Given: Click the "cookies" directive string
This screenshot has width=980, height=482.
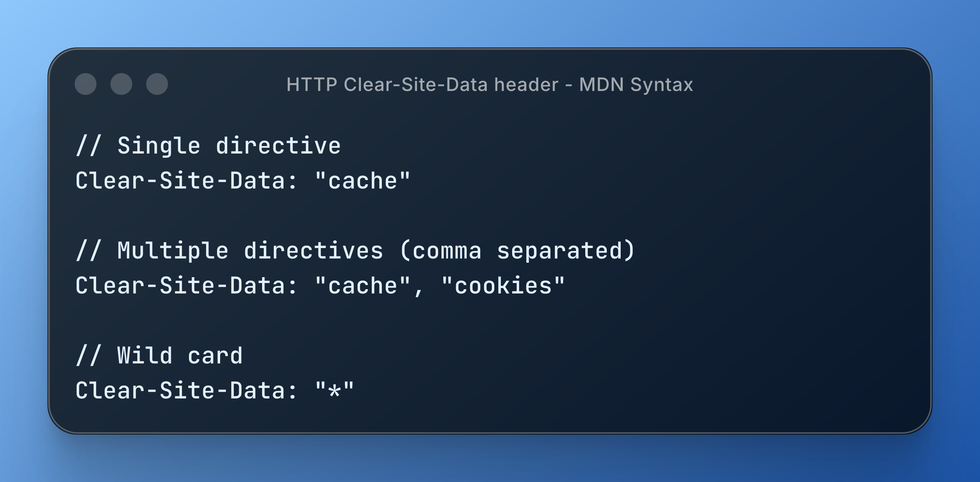Looking at the screenshot, I should coord(503,286).
